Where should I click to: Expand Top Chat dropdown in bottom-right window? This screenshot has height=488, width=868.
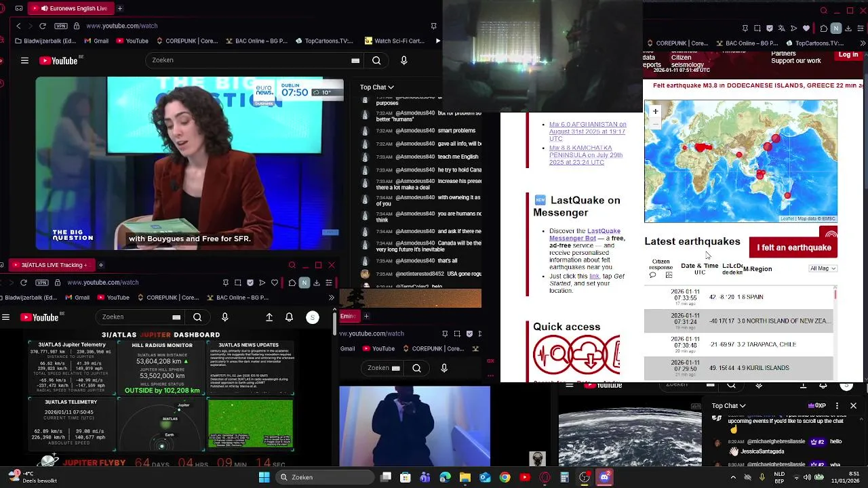pos(728,406)
